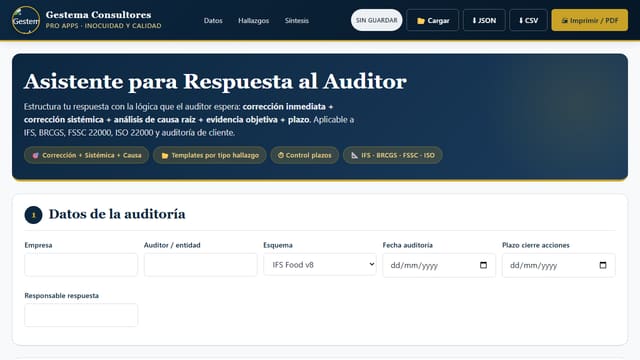
Task: Click the Gestema Consultores logo
Action: click(x=26, y=20)
